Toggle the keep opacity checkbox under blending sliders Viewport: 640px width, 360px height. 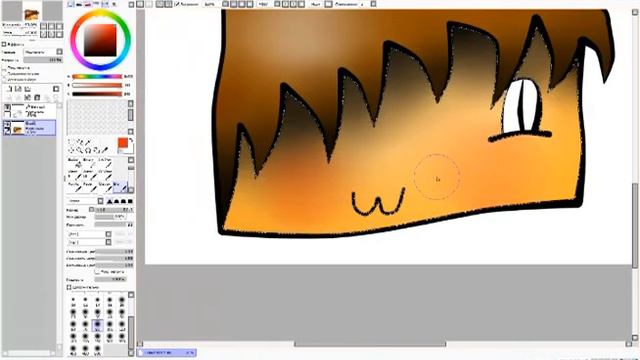point(97,272)
